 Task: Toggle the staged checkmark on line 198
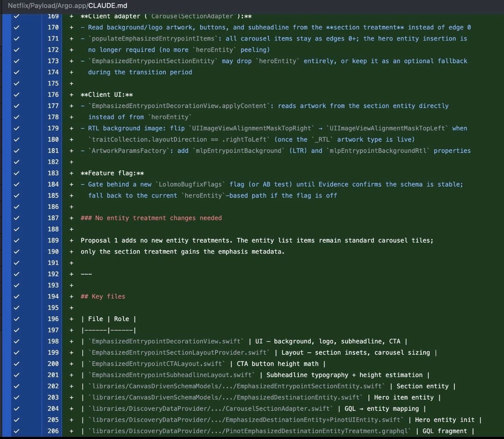[17, 341]
